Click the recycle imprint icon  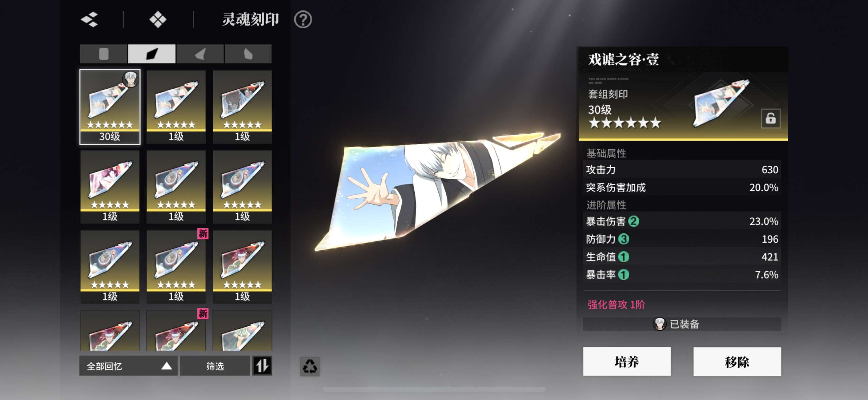[310, 366]
